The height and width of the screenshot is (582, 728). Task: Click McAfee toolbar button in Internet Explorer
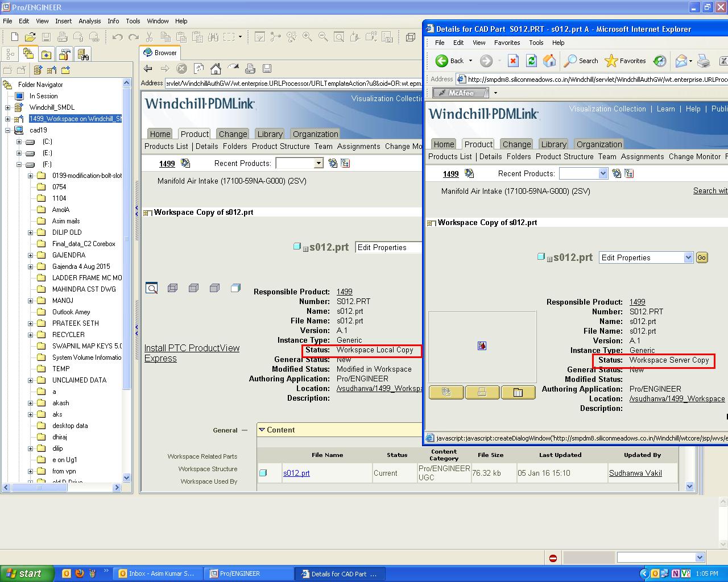(x=460, y=93)
